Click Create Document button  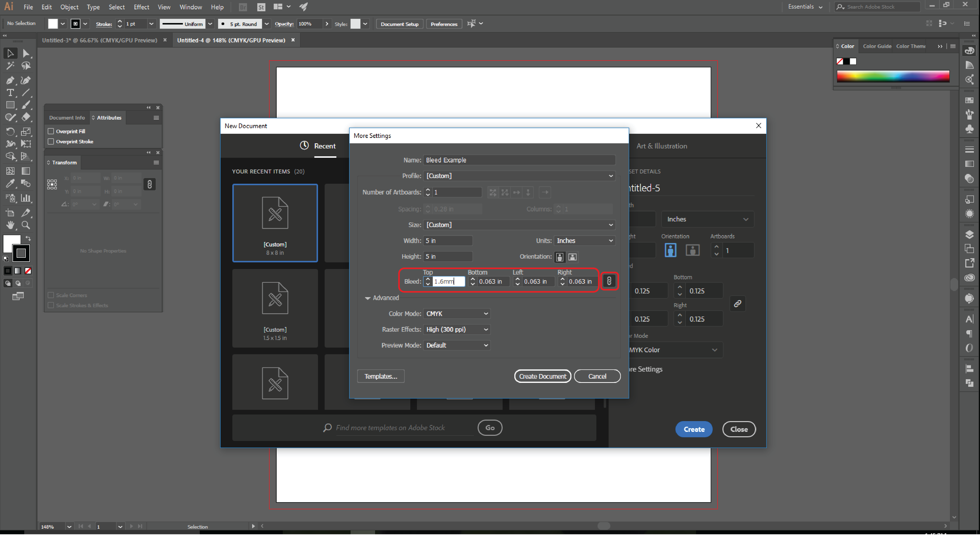543,376
